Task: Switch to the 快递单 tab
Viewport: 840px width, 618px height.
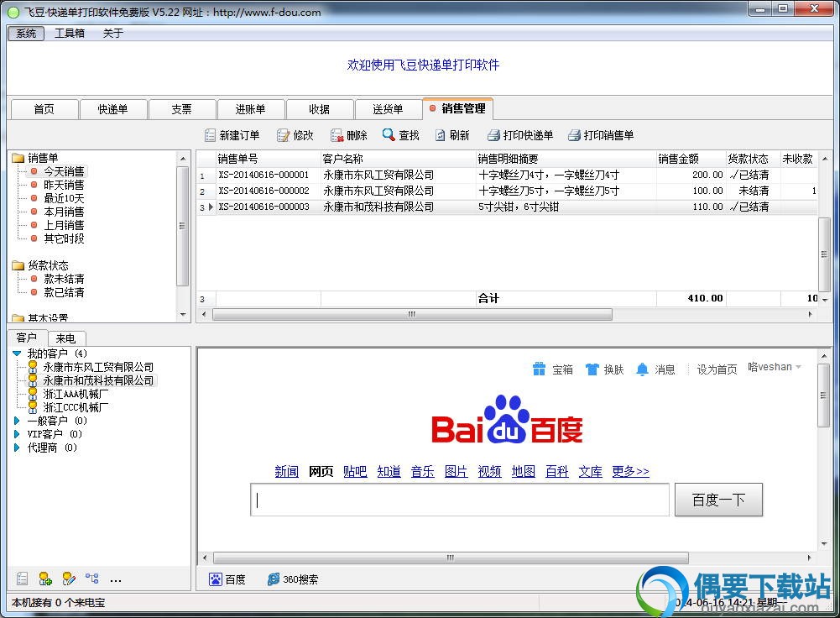Action: pos(113,109)
